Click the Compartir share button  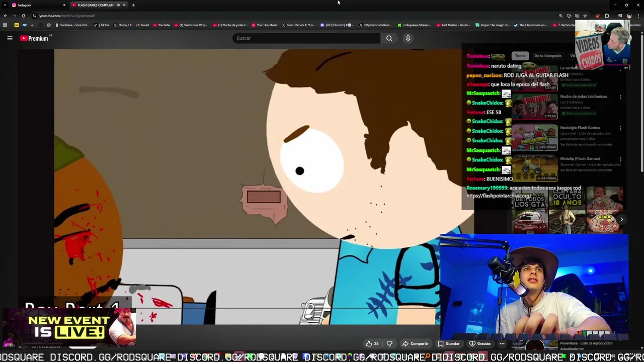tap(415, 343)
